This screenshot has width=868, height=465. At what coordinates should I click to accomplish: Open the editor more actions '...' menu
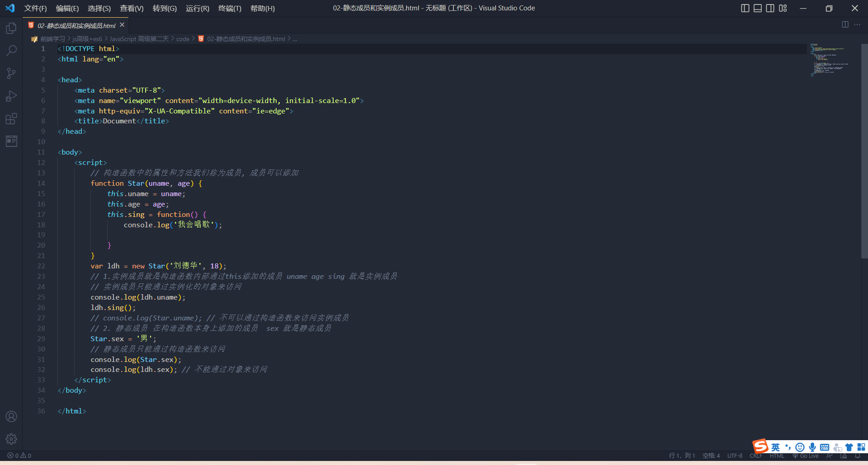point(858,25)
